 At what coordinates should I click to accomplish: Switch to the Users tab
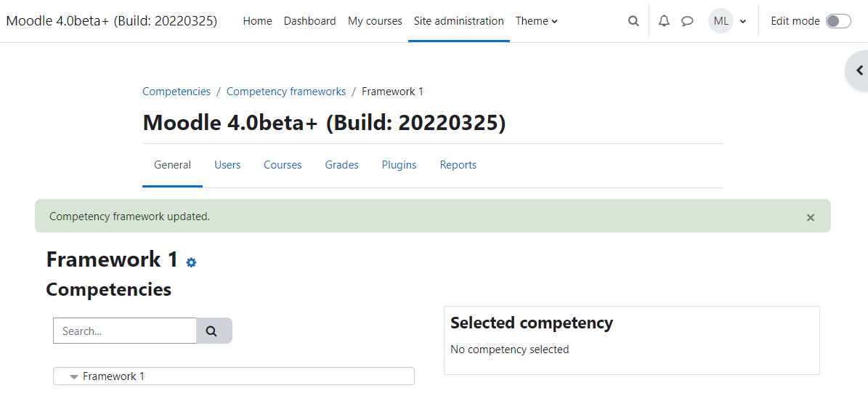pyautogui.click(x=227, y=165)
